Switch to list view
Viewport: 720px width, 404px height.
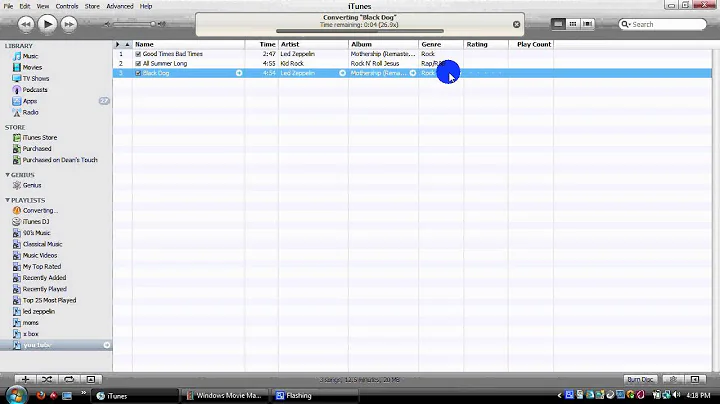(x=558, y=24)
